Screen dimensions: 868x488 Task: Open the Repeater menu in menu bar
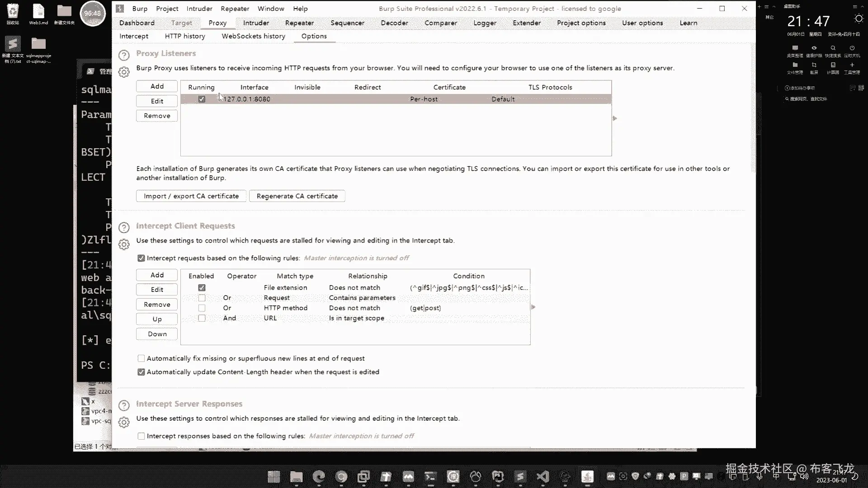pyautogui.click(x=235, y=9)
